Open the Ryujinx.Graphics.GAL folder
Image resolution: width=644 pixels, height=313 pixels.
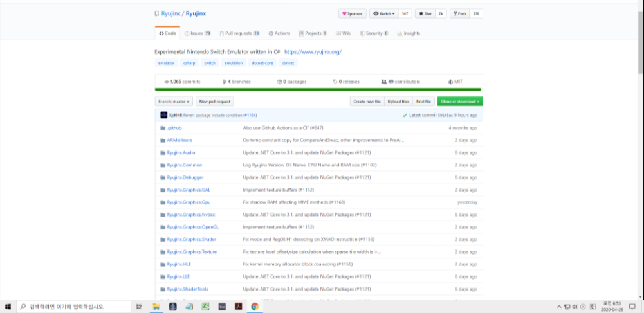click(x=189, y=190)
